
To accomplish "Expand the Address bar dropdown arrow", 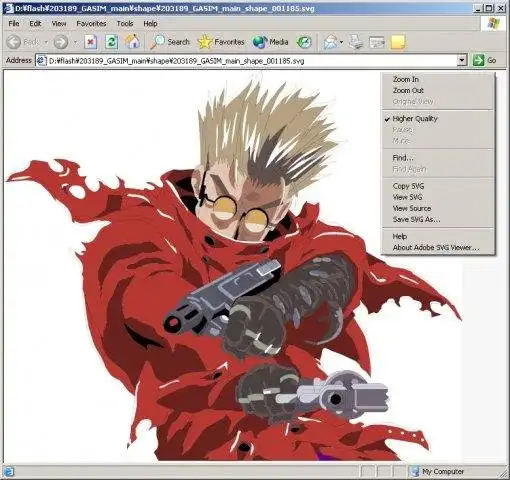I will tap(462, 60).
